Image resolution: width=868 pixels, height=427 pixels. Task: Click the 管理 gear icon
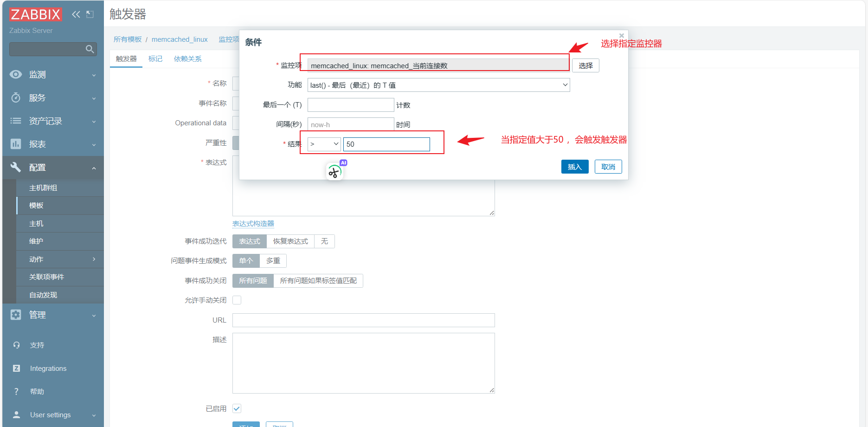(x=16, y=315)
